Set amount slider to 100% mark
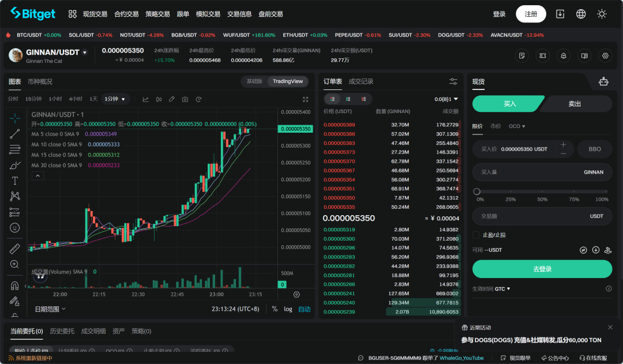This screenshot has height=364, width=623. (x=606, y=192)
